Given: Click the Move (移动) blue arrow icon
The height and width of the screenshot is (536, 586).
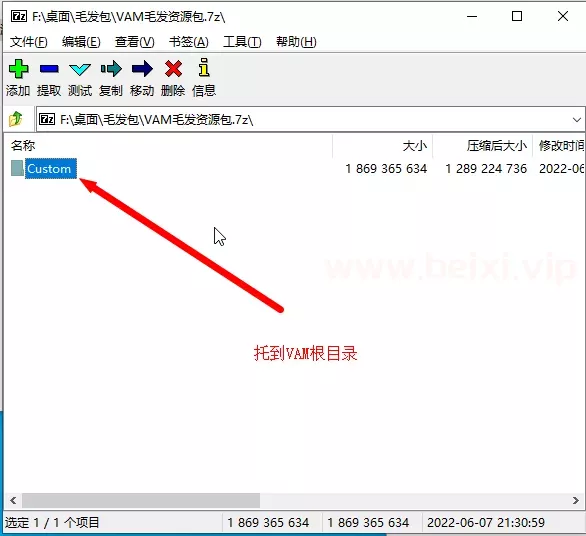Looking at the screenshot, I should point(142,69).
